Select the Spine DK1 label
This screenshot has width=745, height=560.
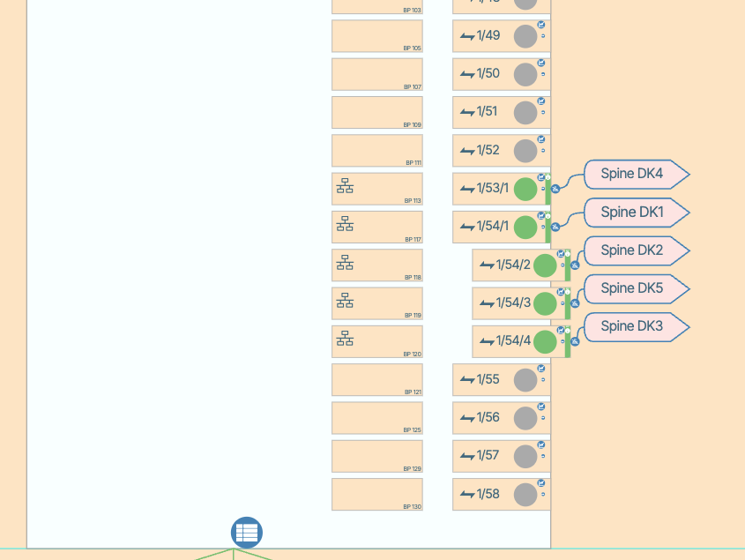tap(631, 213)
